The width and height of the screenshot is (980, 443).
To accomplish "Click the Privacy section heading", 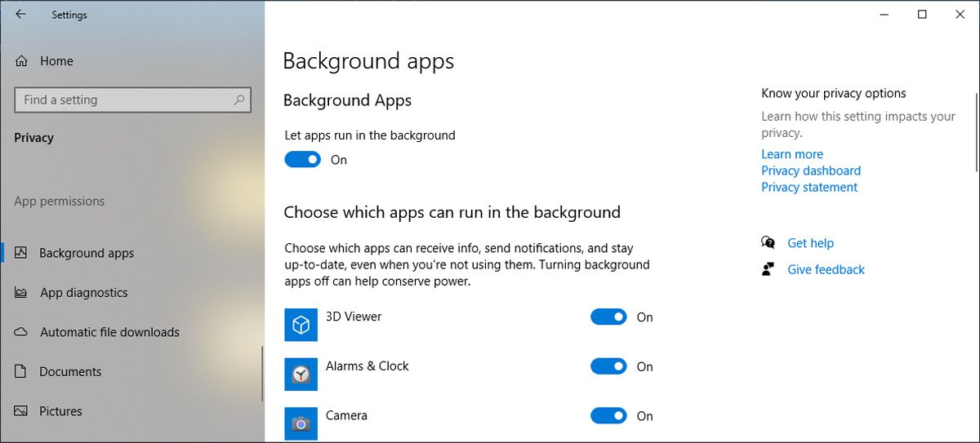I will point(34,138).
